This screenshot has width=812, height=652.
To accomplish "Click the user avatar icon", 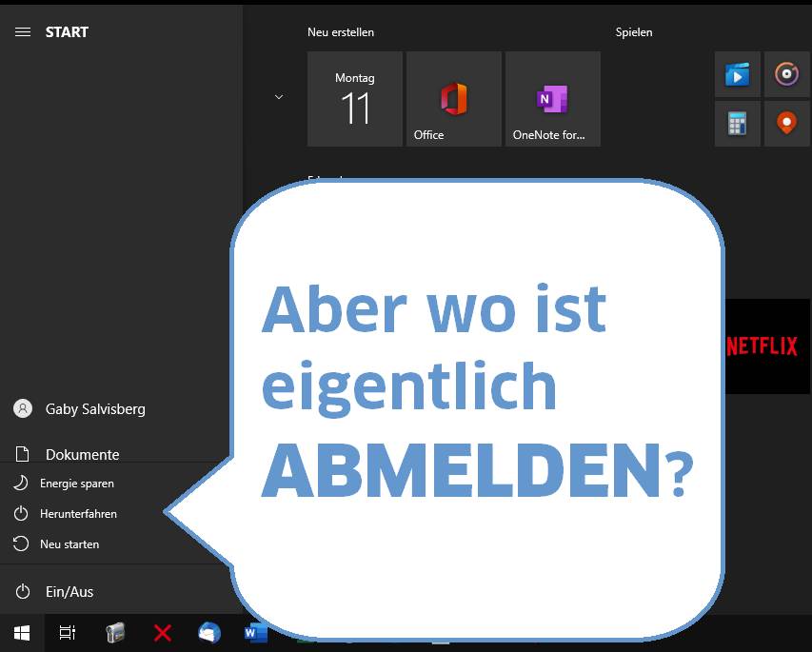I will click(x=22, y=408).
